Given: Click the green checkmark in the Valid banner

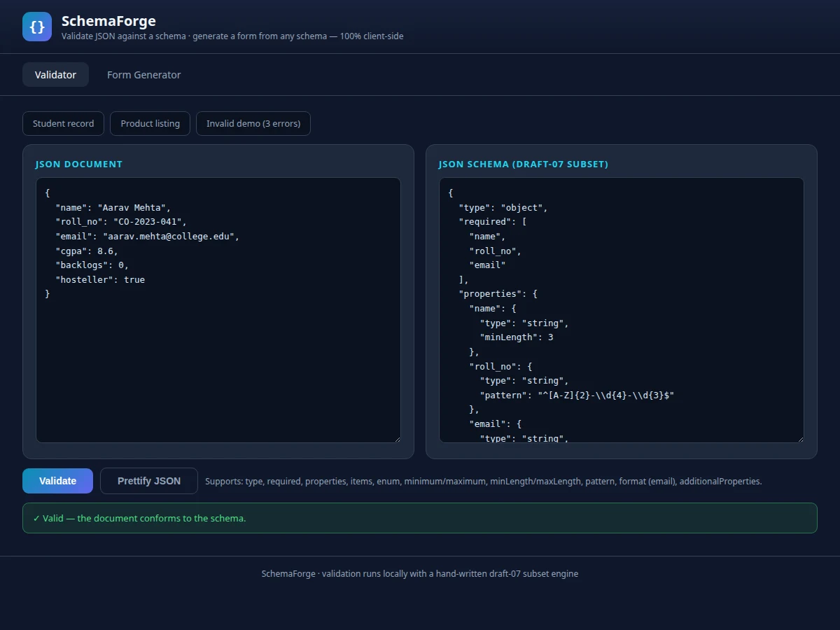Looking at the screenshot, I should tap(36, 519).
